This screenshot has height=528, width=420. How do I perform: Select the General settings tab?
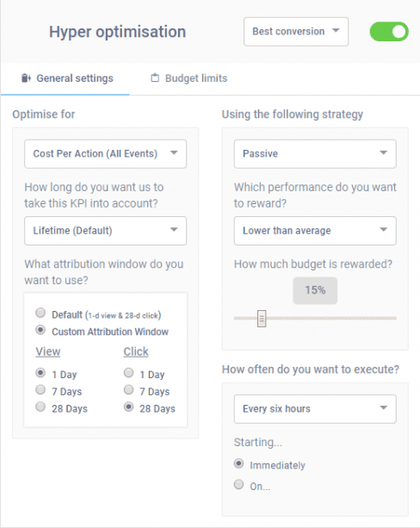[x=67, y=78]
